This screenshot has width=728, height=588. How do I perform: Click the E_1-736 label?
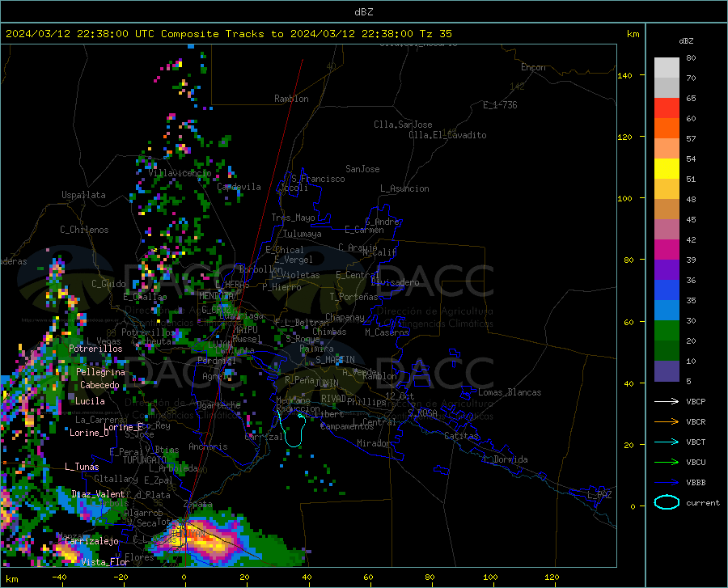[500, 105]
